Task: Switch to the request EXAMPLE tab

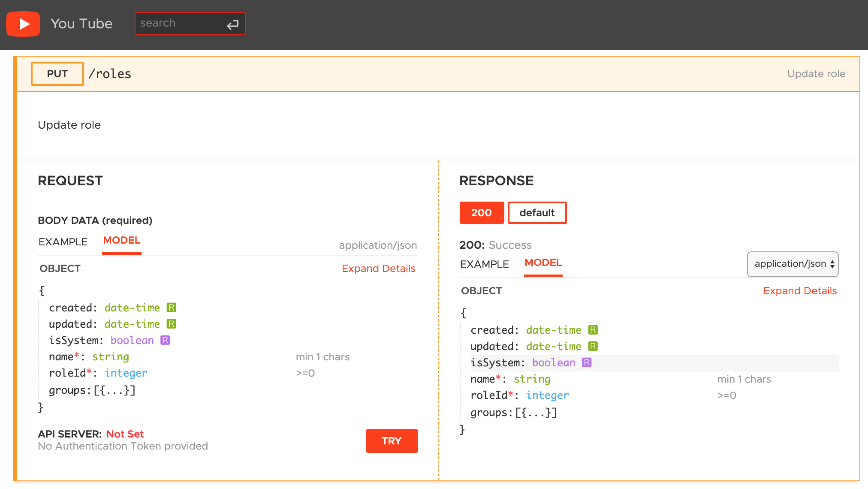Action: [x=63, y=242]
